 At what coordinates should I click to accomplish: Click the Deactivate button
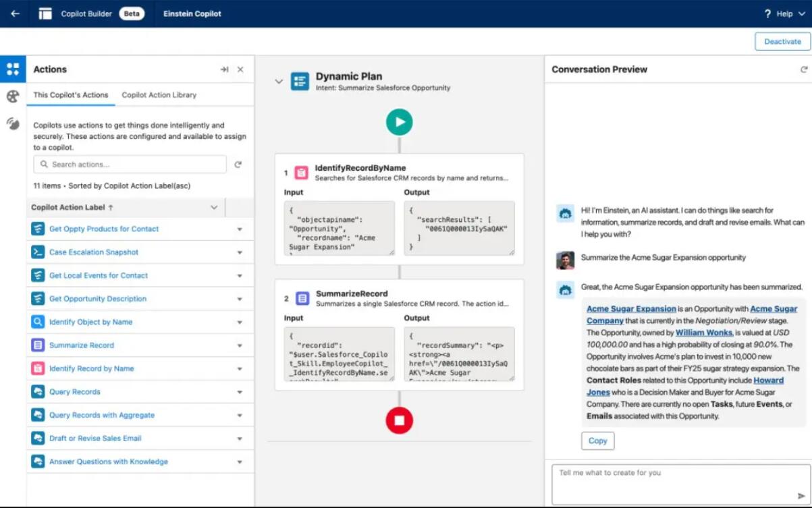point(782,41)
